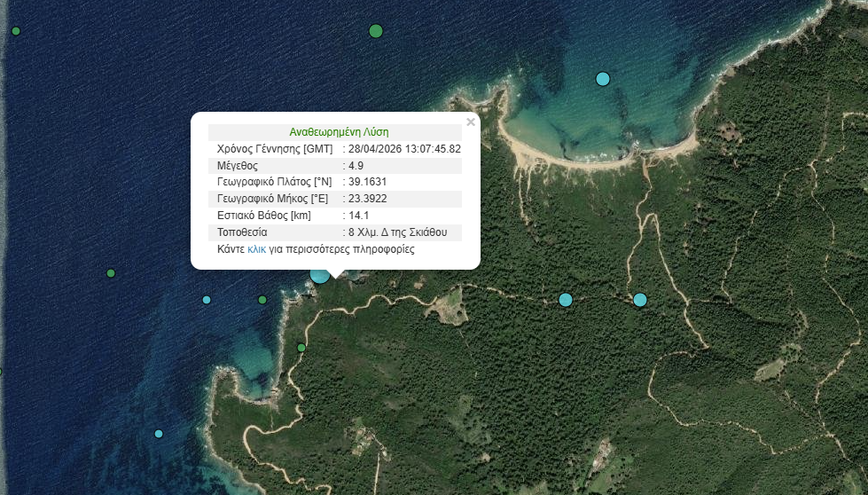Click the origin time value 28/04/2026
Screen dimensions: 868x495
404,148
